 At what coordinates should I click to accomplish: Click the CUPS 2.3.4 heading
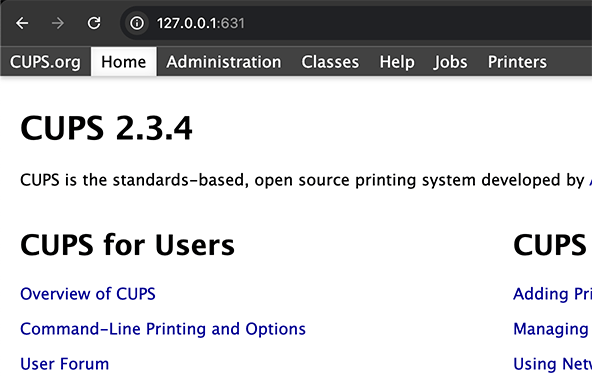[x=106, y=128]
